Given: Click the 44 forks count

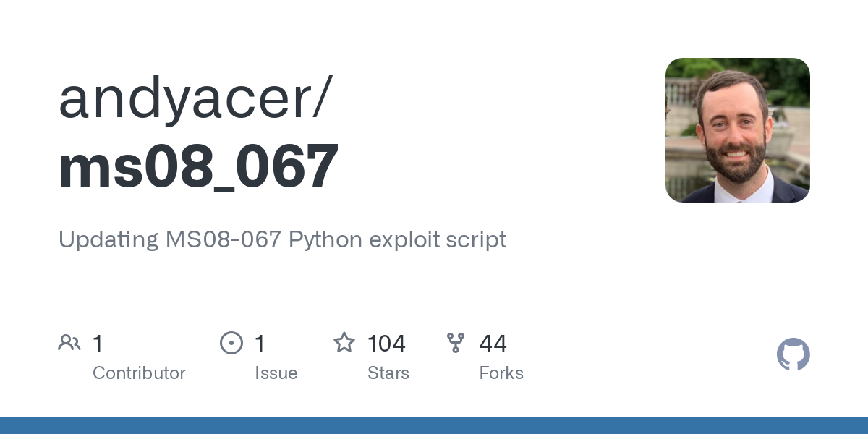Looking at the screenshot, I should click(493, 343).
